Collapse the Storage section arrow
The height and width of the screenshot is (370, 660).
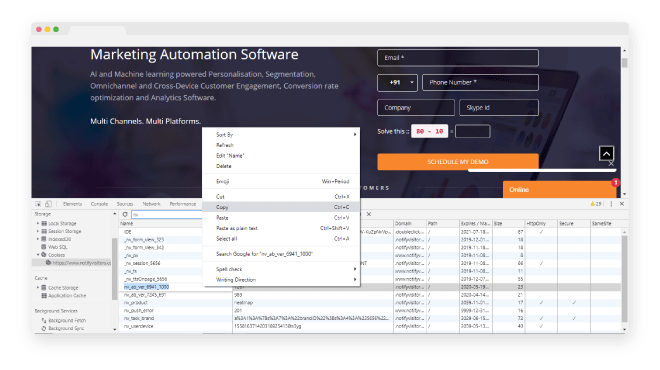click(114, 214)
